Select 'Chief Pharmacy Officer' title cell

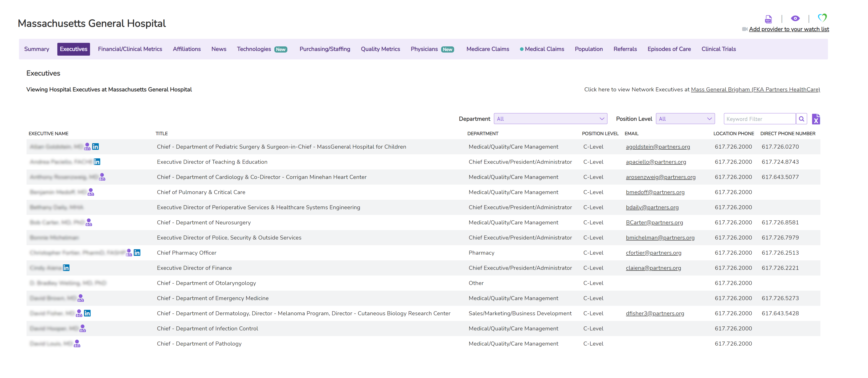tap(186, 253)
